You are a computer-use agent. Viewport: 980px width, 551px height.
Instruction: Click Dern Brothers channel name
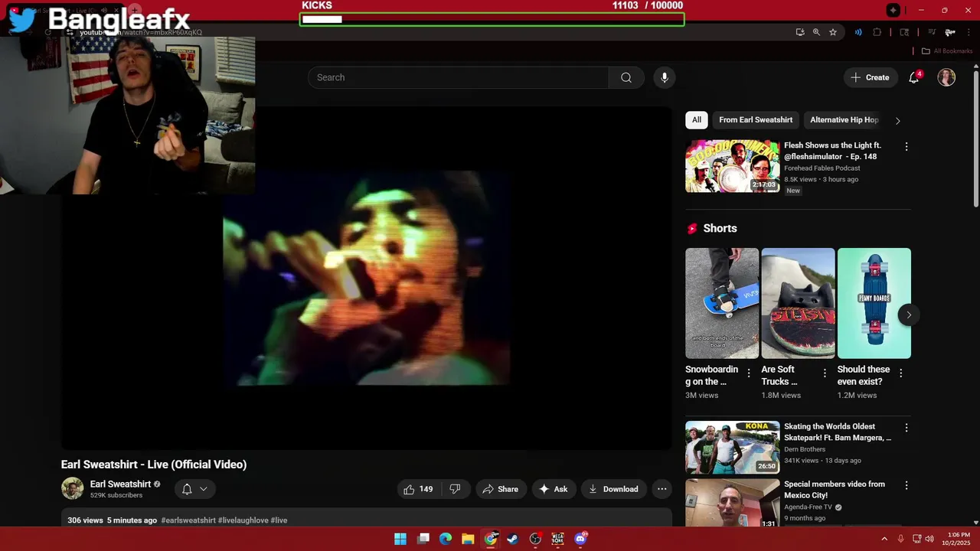click(x=805, y=449)
